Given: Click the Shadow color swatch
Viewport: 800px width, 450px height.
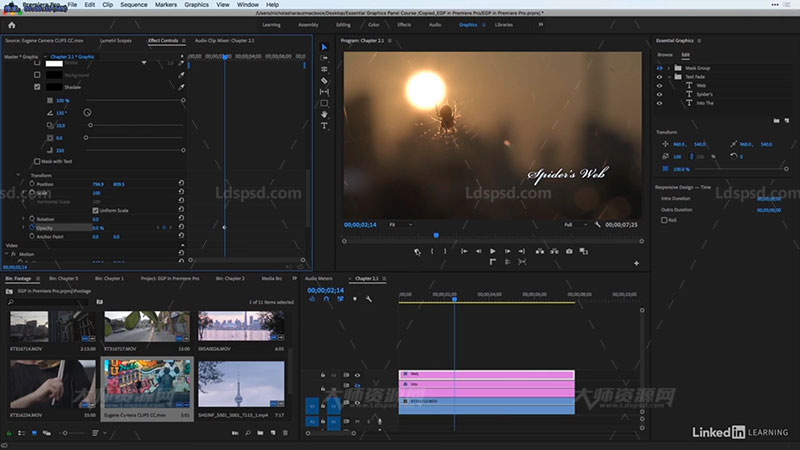Looking at the screenshot, I should pos(54,87).
